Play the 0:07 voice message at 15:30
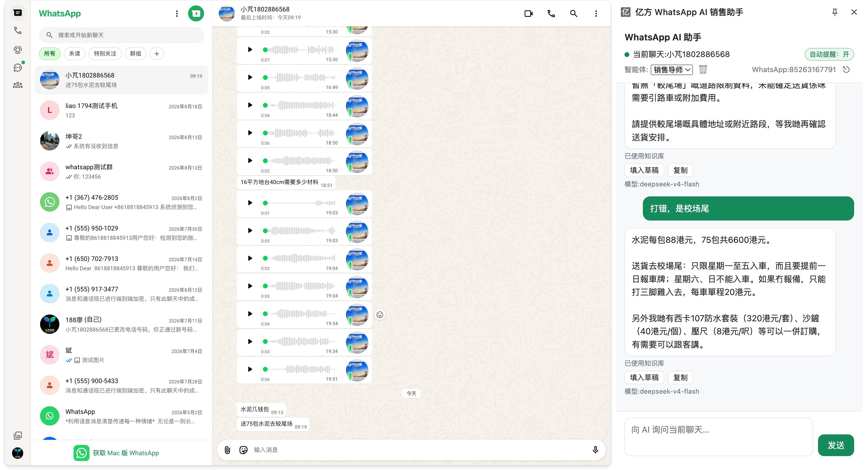 (250, 49)
